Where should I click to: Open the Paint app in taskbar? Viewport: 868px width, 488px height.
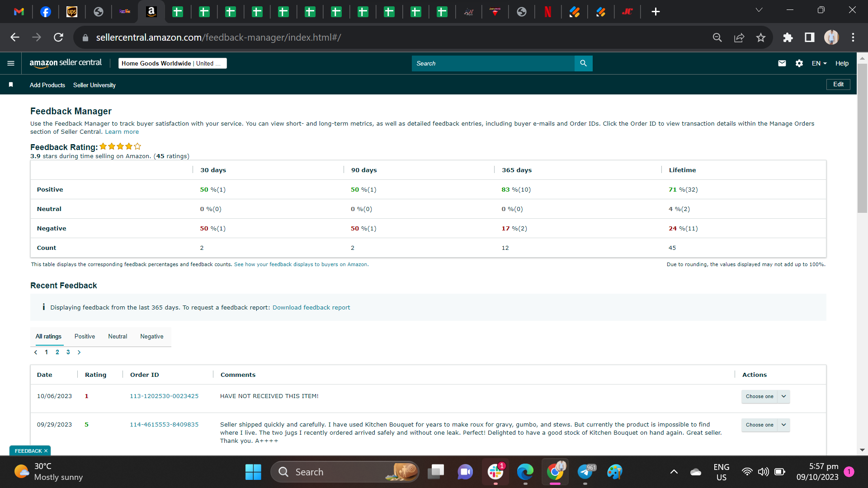click(x=615, y=472)
